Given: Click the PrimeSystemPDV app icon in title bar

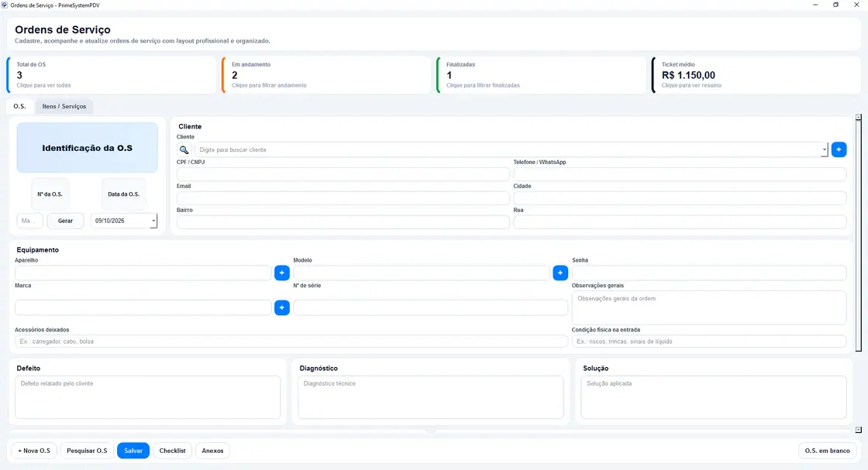Looking at the screenshot, I should coord(5,5).
